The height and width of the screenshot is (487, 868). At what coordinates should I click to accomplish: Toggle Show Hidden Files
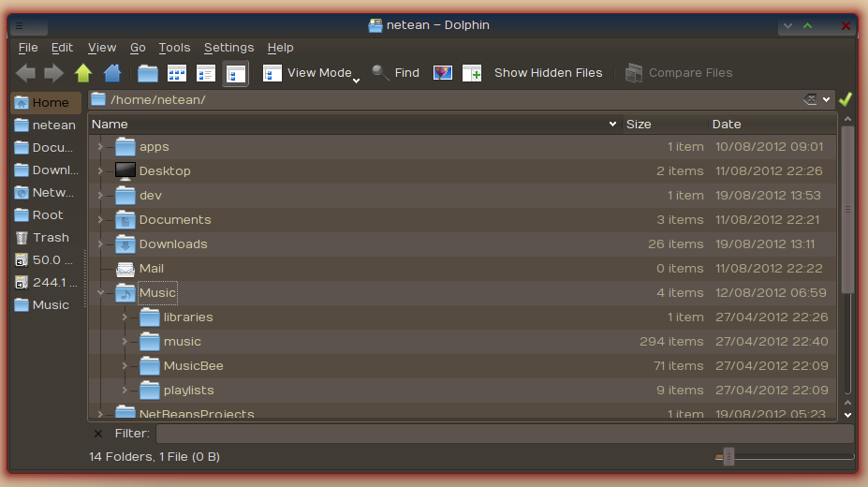(x=548, y=73)
